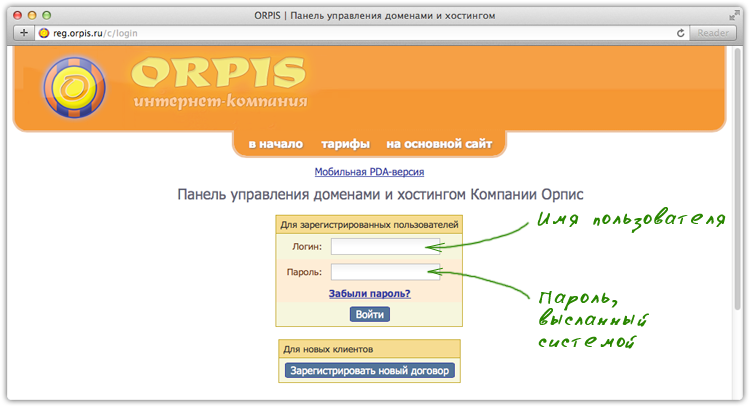Click the Reader button in the address bar
The width and height of the screenshot is (750, 407).
tap(713, 33)
